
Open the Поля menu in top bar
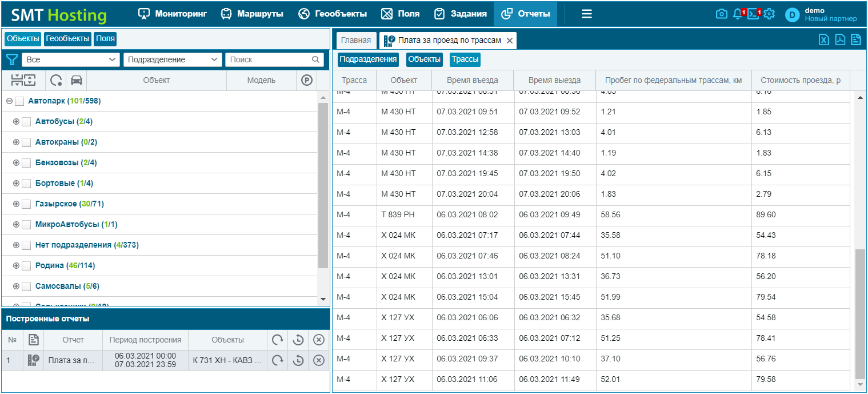[x=400, y=14]
